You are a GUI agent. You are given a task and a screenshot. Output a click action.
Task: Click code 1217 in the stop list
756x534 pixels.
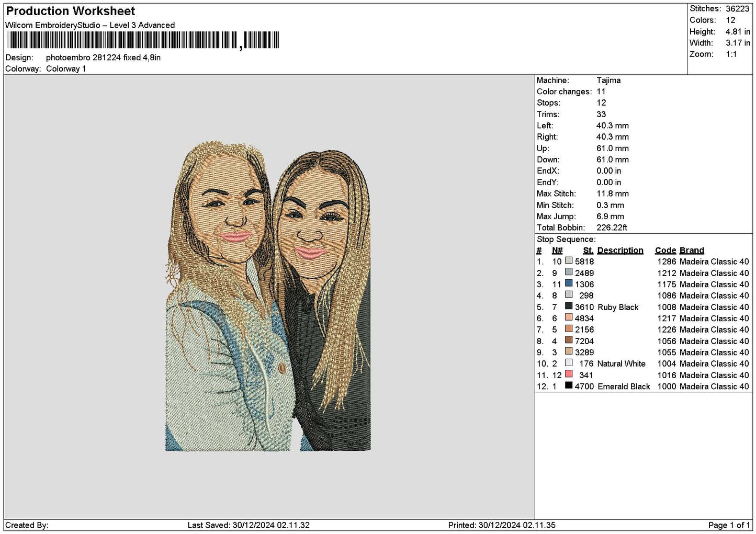click(x=667, y=318)
